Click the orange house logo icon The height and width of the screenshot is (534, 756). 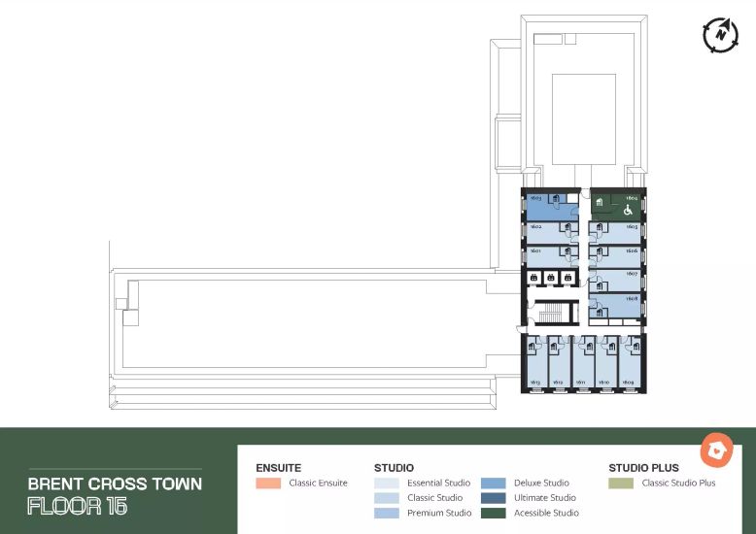tap(717, 451)
